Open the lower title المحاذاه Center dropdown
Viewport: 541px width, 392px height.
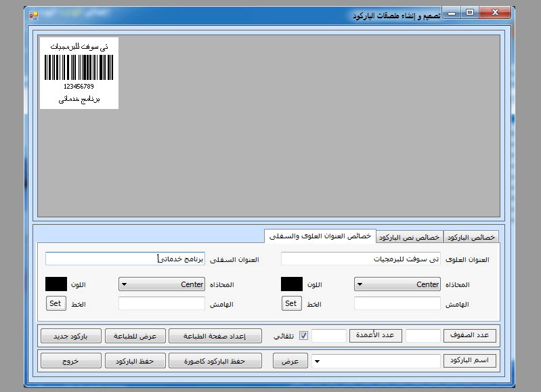pos(161,284)
